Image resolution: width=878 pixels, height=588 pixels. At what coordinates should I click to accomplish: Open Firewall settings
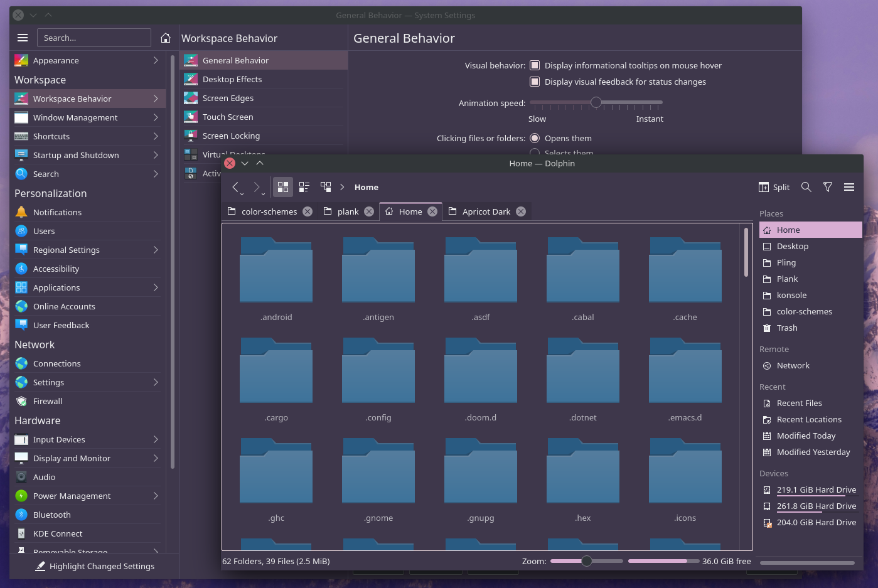(88, 401)
